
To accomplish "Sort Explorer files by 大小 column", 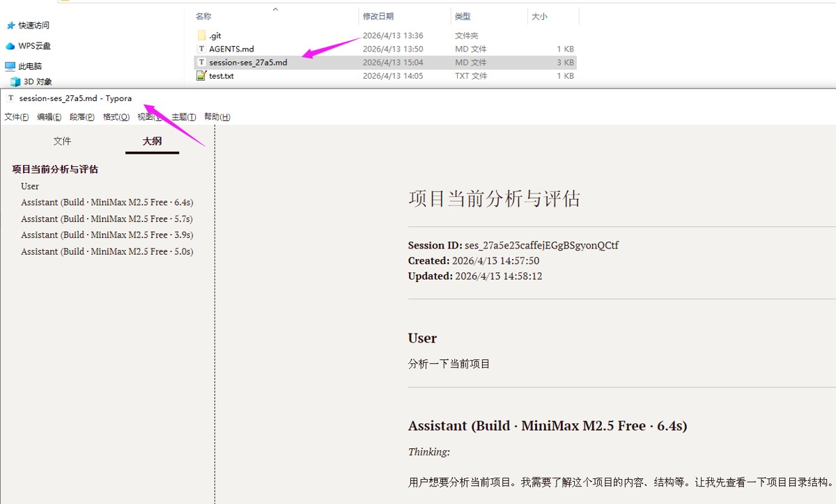I will click(x=540, y=16).
